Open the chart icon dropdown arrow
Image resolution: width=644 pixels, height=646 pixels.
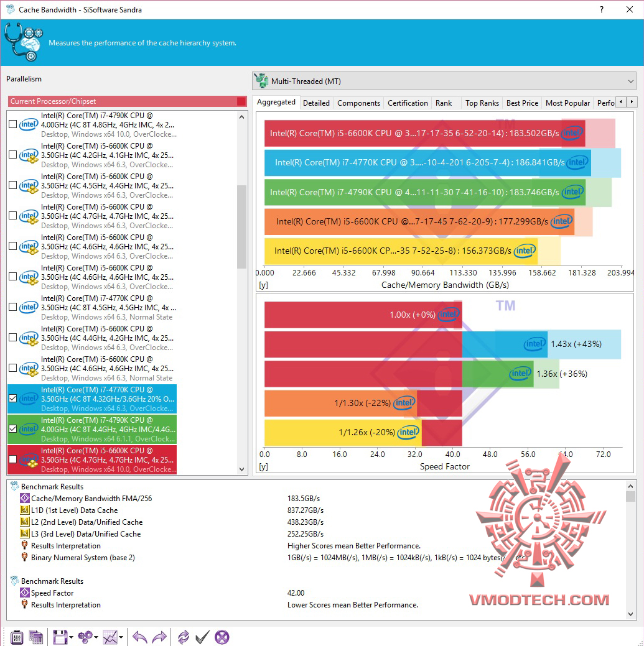121,637
